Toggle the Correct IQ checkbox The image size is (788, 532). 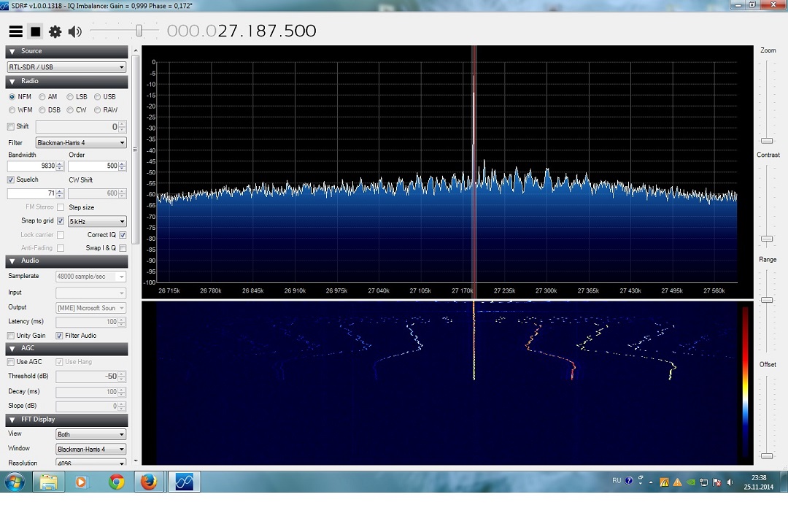pyautogui.click(x=123, y=235)
